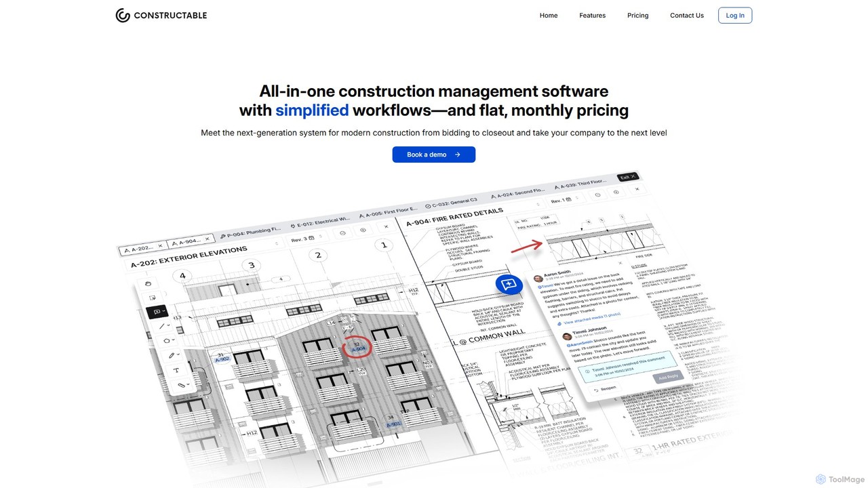
Task: Expand the polygon tool options chevron
Action: pyautogui.click(x=174, y=340)
